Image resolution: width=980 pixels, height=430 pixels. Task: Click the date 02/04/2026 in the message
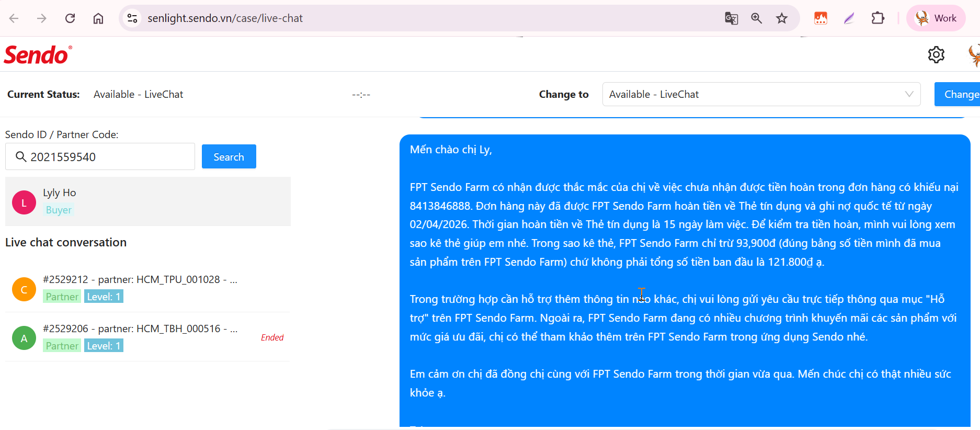tap(438, 224)
